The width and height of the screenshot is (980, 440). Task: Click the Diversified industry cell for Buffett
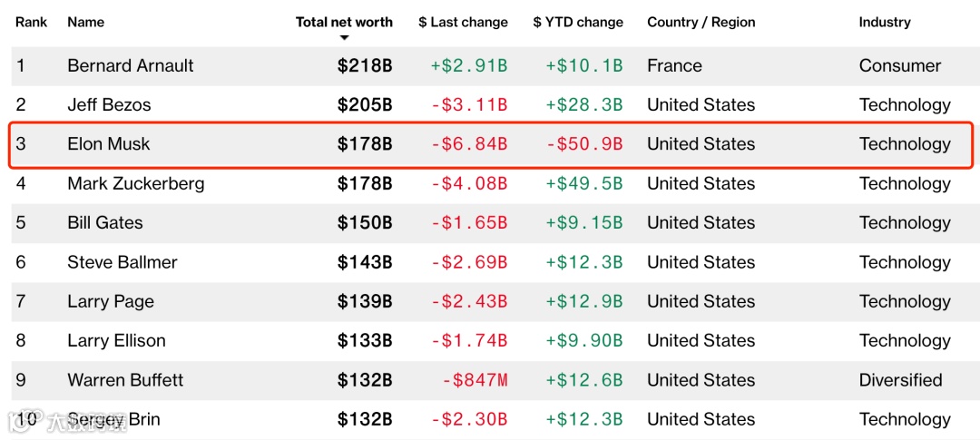point(901,380)
